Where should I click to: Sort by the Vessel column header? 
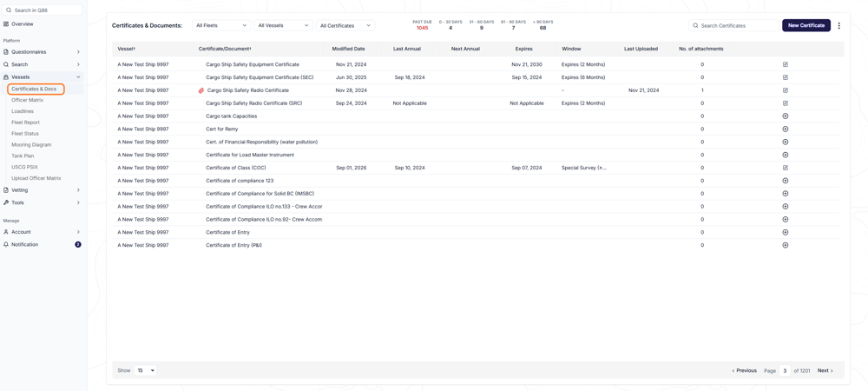click(127, 49)
